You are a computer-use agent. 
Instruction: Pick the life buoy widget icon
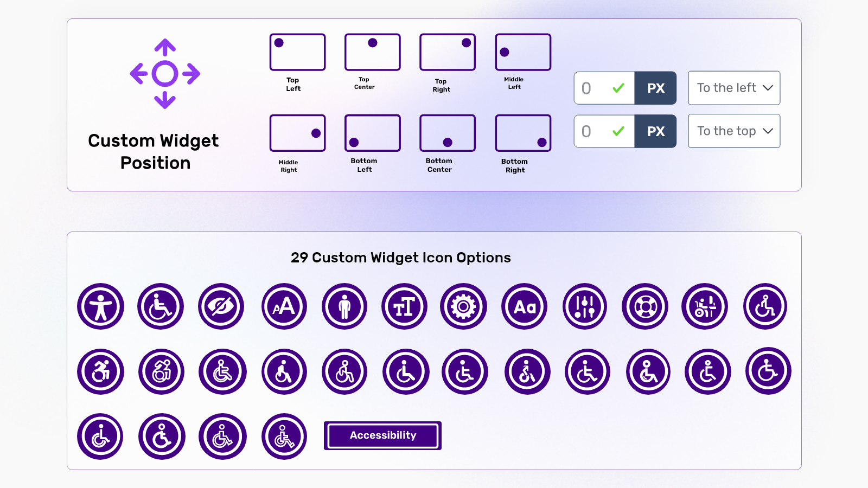(x=645, y=306)
